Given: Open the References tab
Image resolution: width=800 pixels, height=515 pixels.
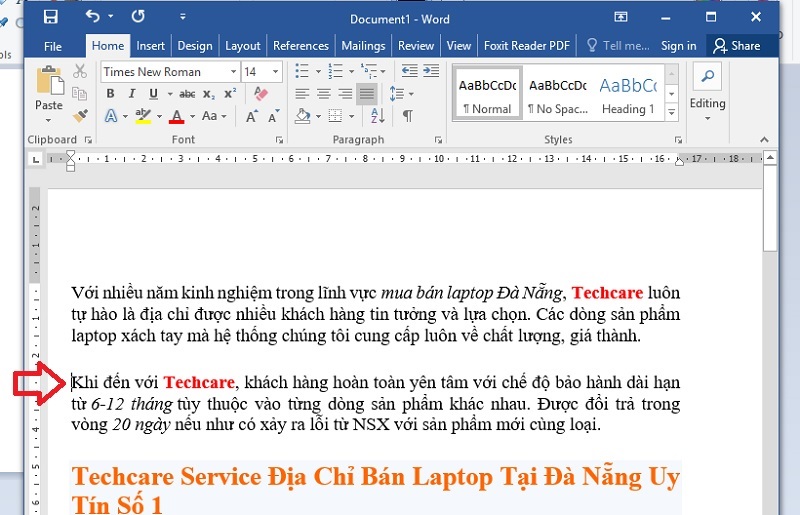Looking at the screenshot, I should point(301,46).
